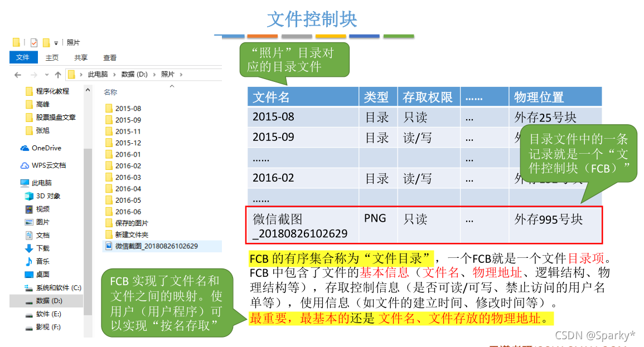Open the quick access toolbar dropdown
644x347 pixels.
56,43
